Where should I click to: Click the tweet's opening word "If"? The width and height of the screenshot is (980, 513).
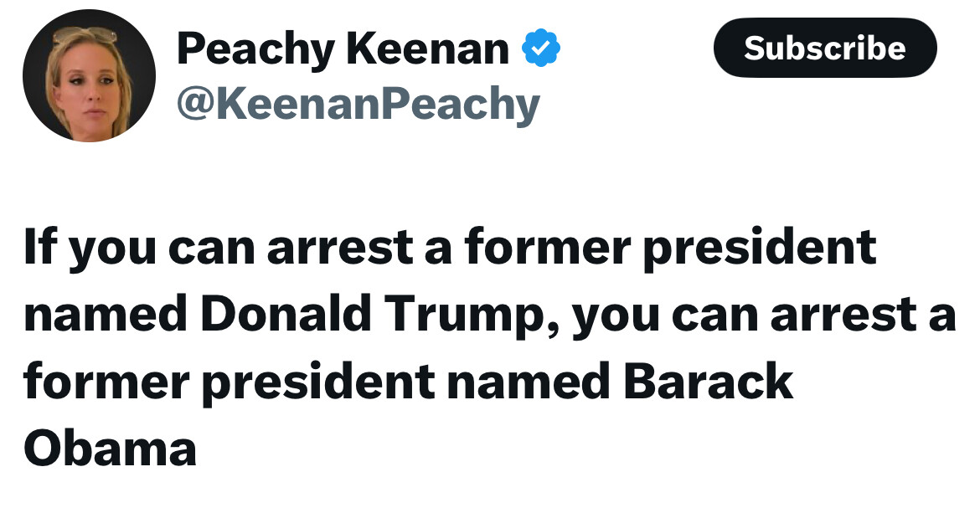(40, 248)
